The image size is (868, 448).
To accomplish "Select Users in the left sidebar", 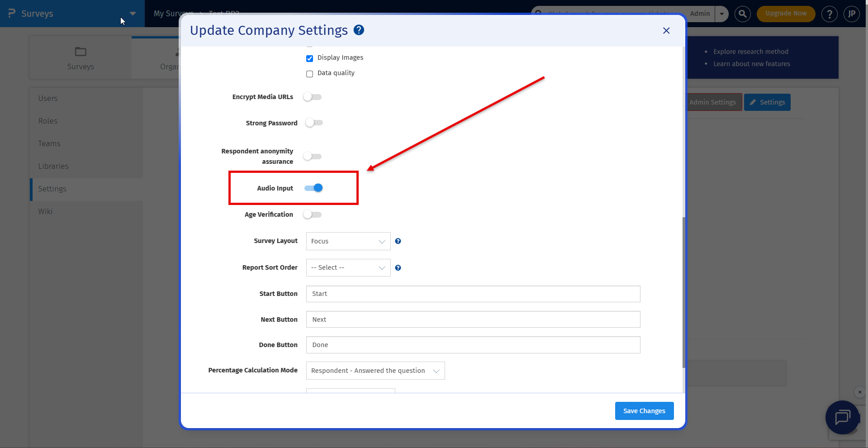I will pos(48,98).
